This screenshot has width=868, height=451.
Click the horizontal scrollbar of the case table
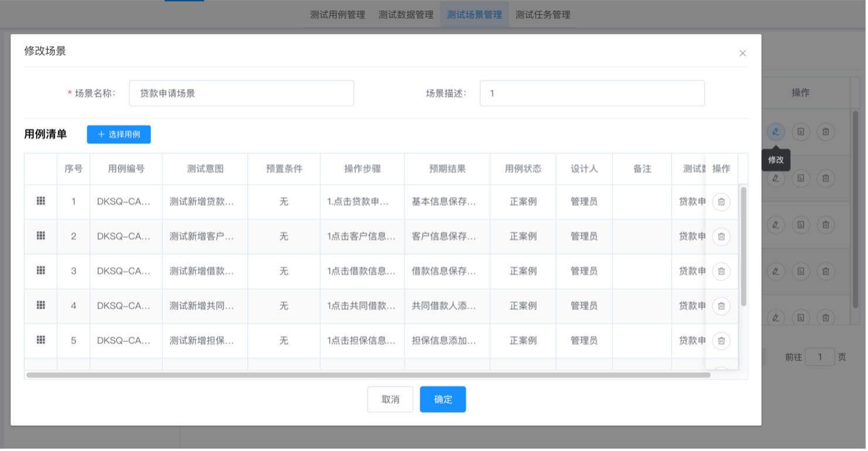pos(368,375)
